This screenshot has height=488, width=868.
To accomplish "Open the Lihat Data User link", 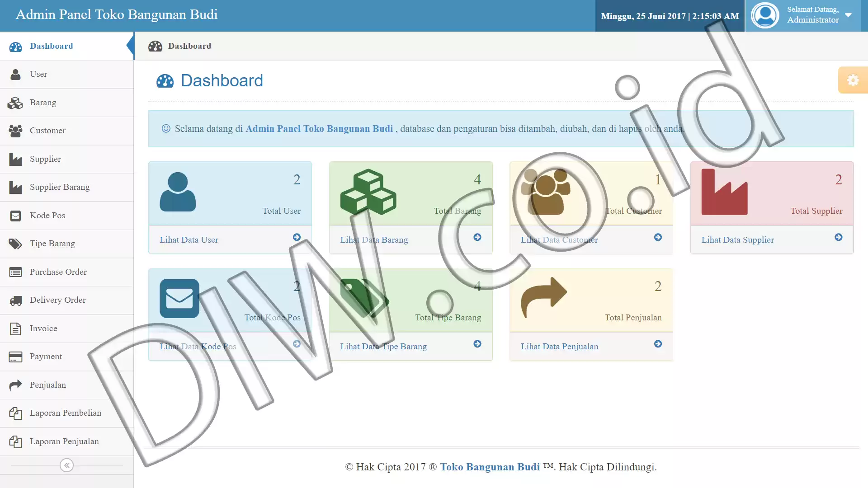I will click(189, 239).
